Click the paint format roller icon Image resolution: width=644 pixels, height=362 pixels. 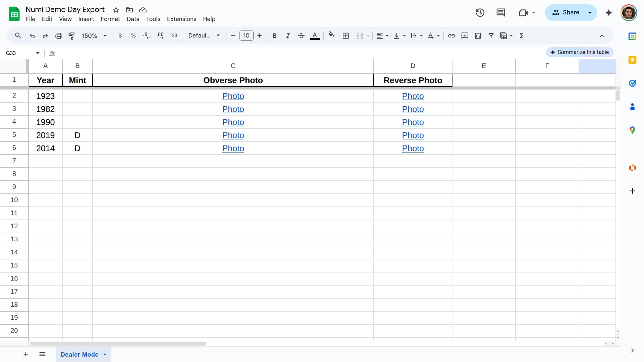71,36
